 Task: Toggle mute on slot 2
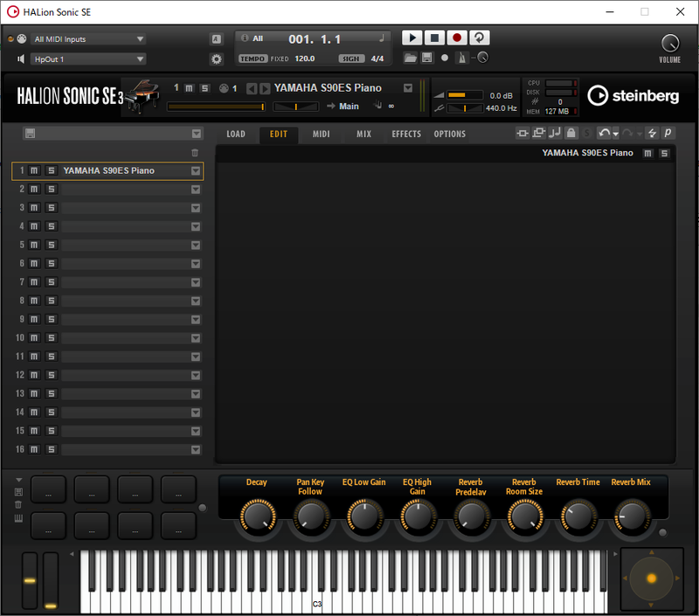[x=34, y=189]
